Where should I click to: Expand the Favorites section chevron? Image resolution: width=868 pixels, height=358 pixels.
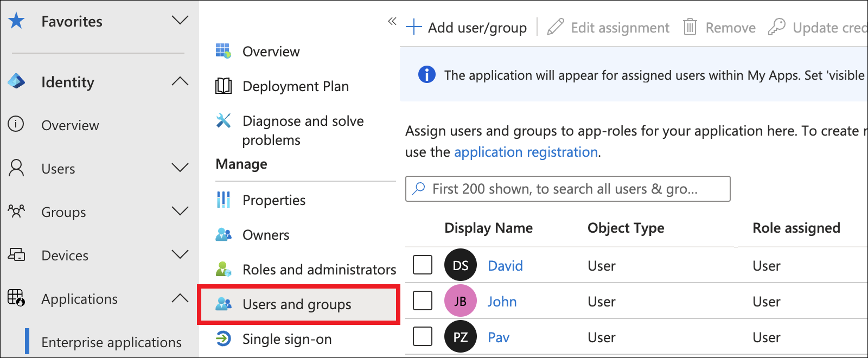(180, 21)
